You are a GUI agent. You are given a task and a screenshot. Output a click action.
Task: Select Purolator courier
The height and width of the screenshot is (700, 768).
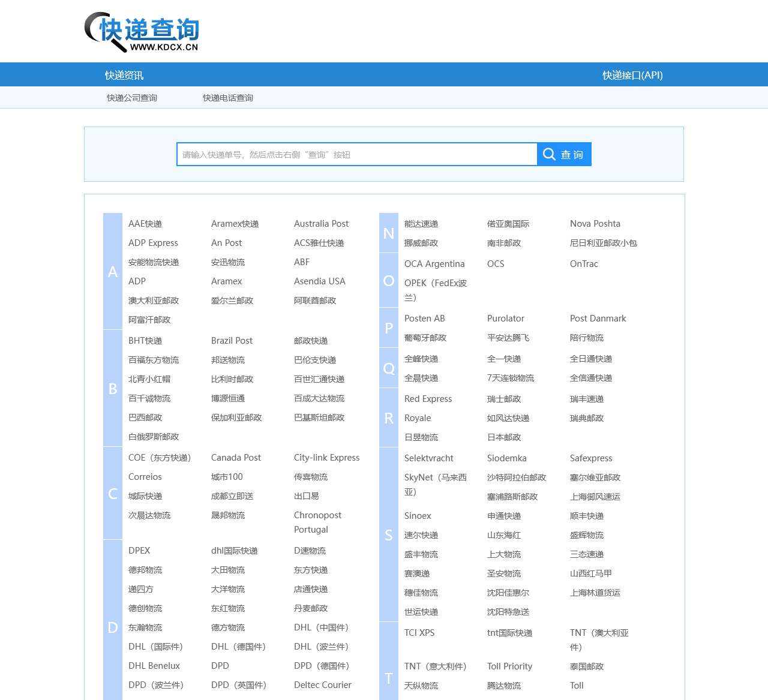(505, 319)
